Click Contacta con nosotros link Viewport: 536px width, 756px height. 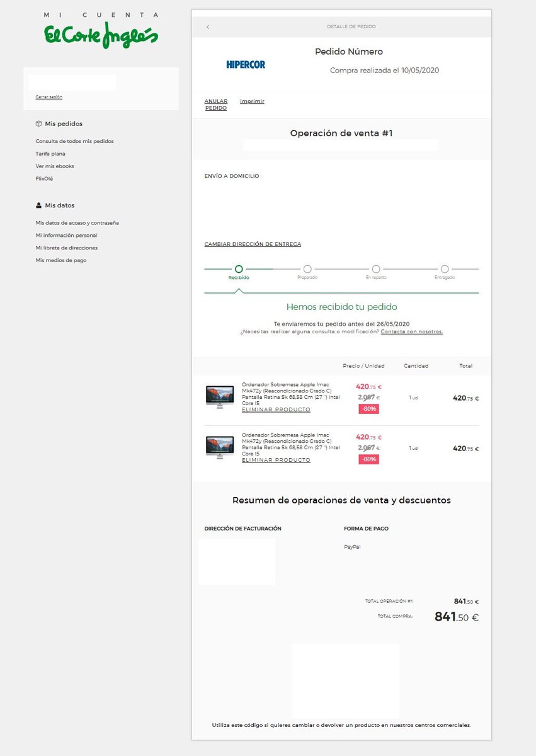tap(411, 331)
